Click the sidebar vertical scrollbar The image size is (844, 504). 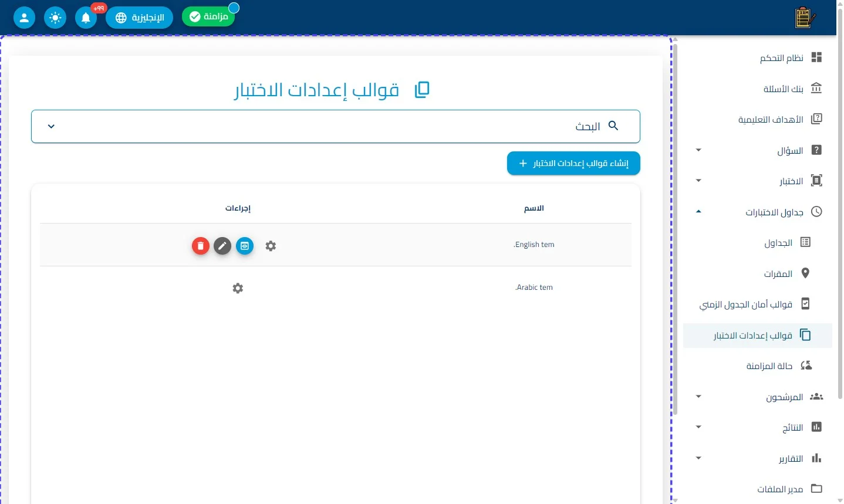(x=675, y=229)
